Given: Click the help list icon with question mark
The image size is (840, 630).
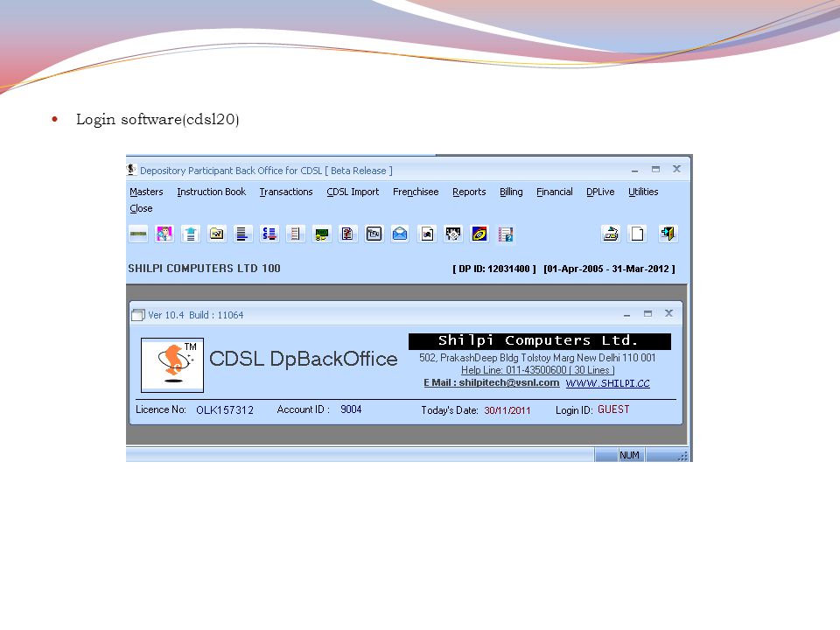Looking at the screenshot, I should (x=506, y=234).
